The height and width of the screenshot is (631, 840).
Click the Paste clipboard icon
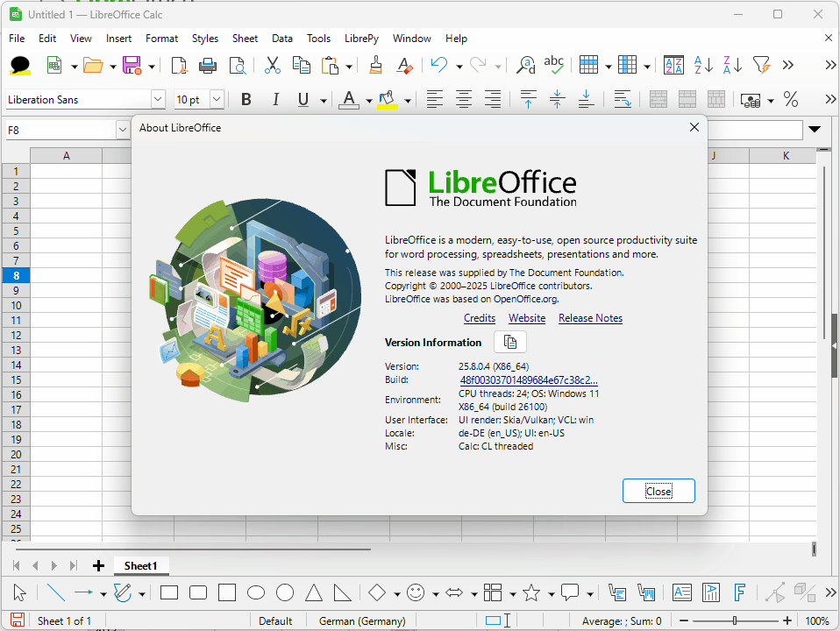click(330, 66)
